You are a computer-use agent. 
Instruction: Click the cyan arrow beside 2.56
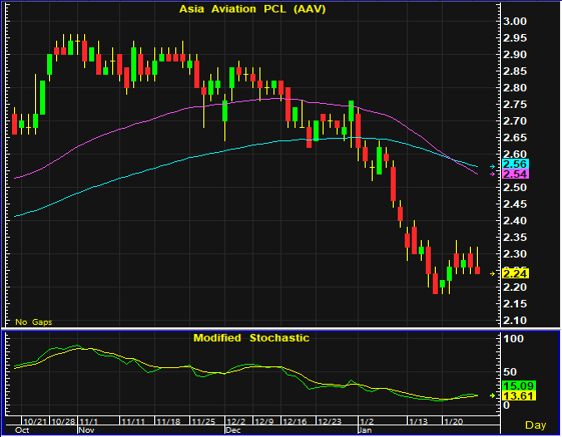point(493,166)
